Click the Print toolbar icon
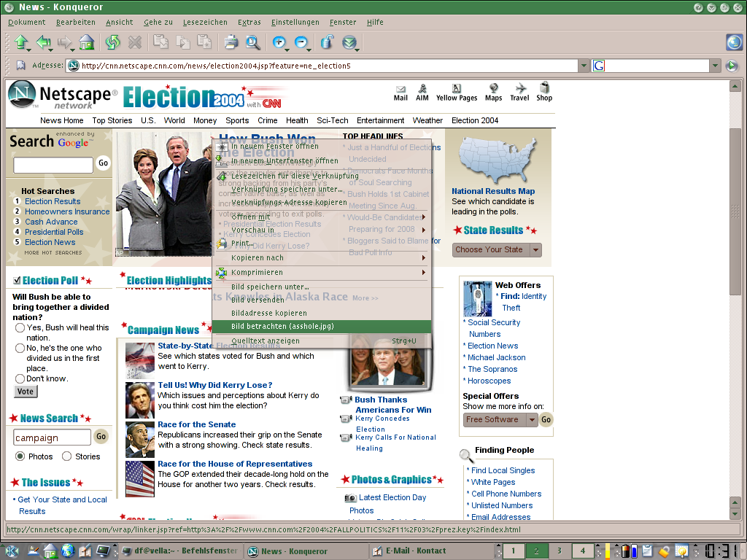 click(x=231, y=42)
